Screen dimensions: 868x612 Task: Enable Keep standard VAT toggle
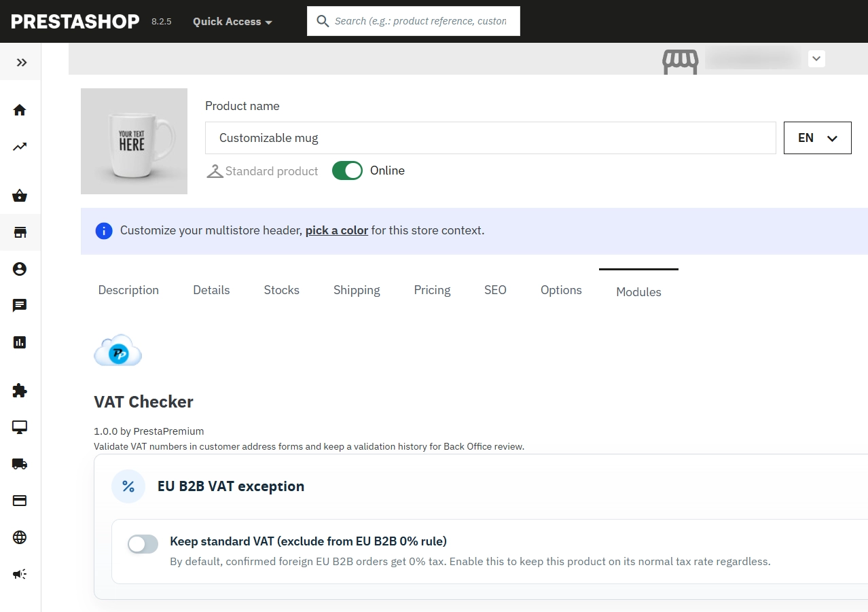(143, 544)
